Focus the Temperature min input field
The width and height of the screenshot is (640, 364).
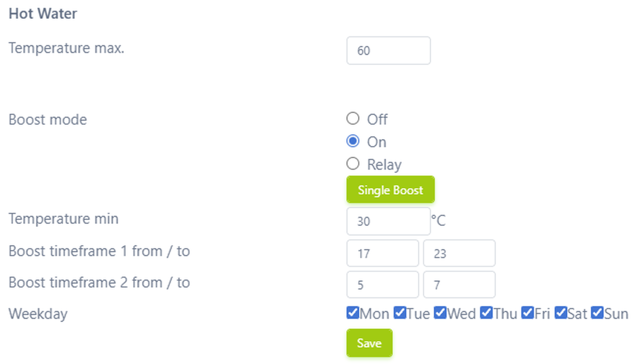[388, 221]
